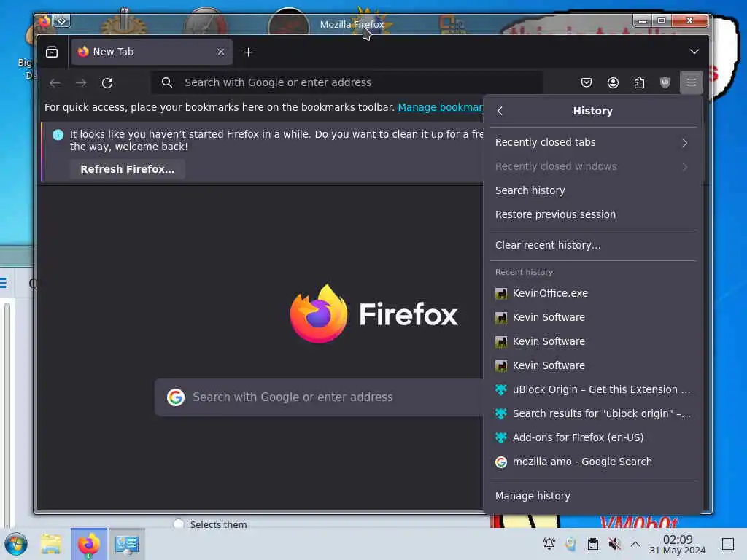Click the Refresh Firefox button
The image size is (747, 560).
[127, 169]
